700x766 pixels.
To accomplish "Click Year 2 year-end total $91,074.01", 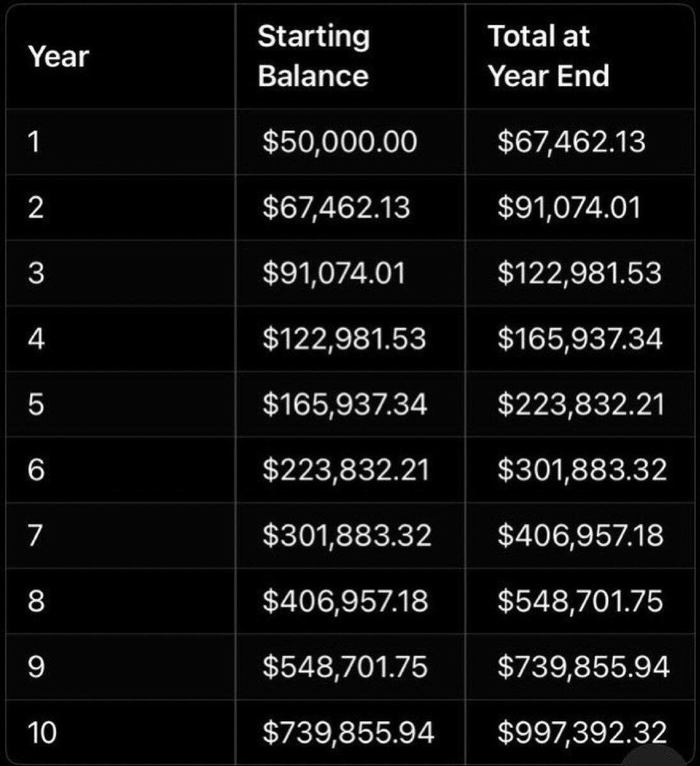I will [x=569, y=208].
